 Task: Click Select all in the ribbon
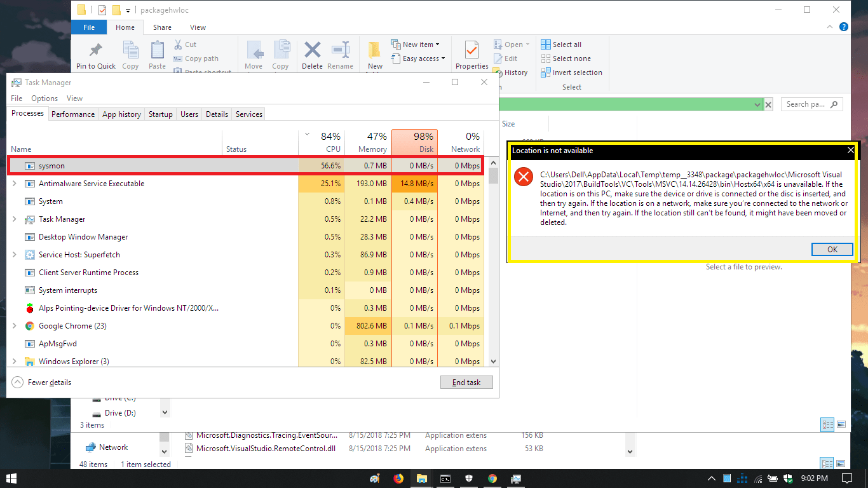click(564, 44)
